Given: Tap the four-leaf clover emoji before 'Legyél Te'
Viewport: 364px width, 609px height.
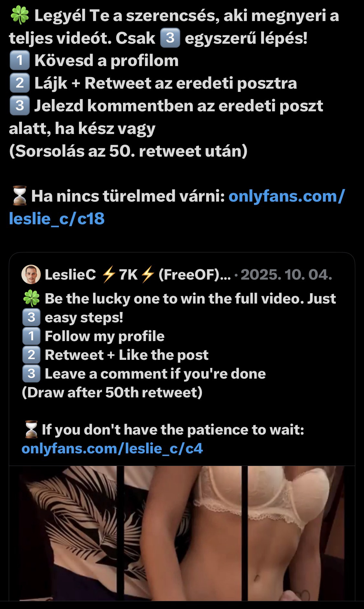Looking at the screenshot, I should [x=19, y=16].
